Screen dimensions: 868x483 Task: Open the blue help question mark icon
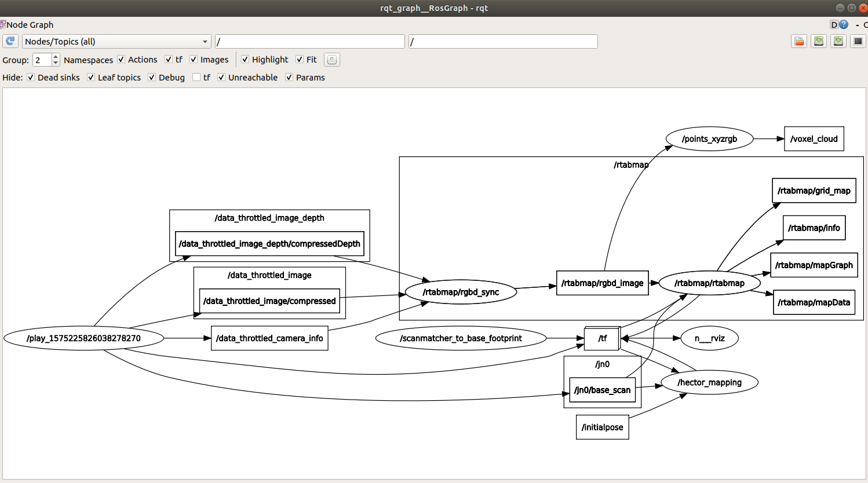coord(844,24)
